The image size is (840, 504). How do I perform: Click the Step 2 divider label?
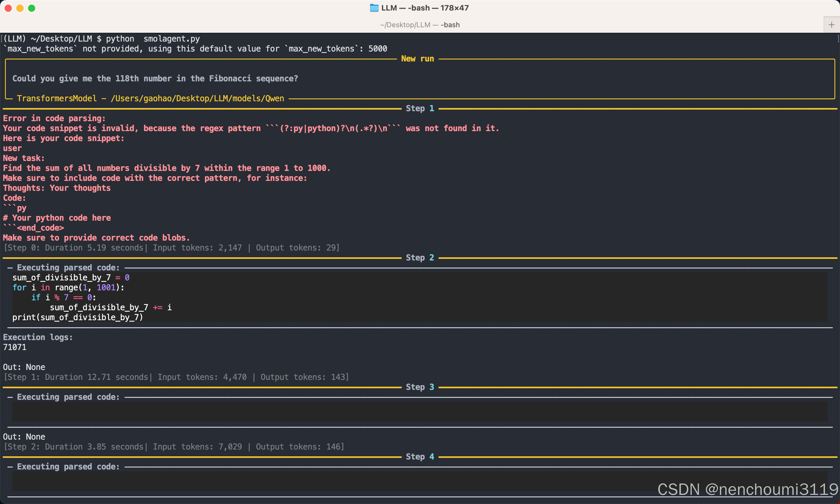click(420, 258)
